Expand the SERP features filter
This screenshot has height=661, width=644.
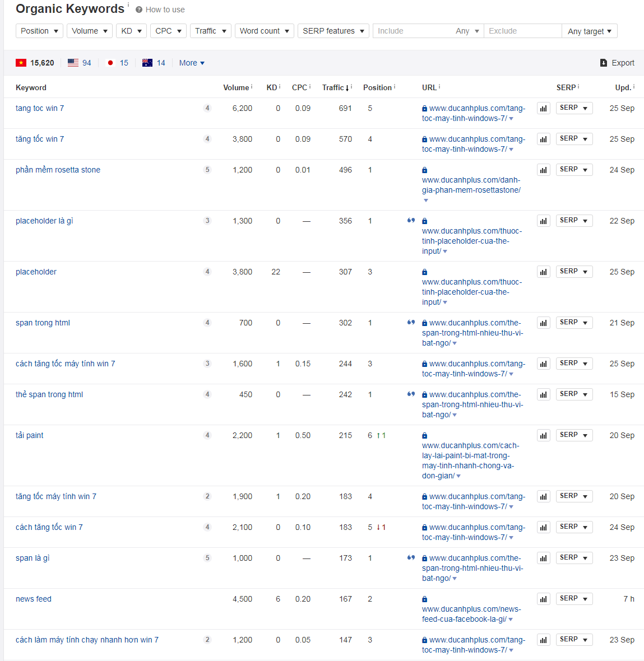[x=333, y=31]
